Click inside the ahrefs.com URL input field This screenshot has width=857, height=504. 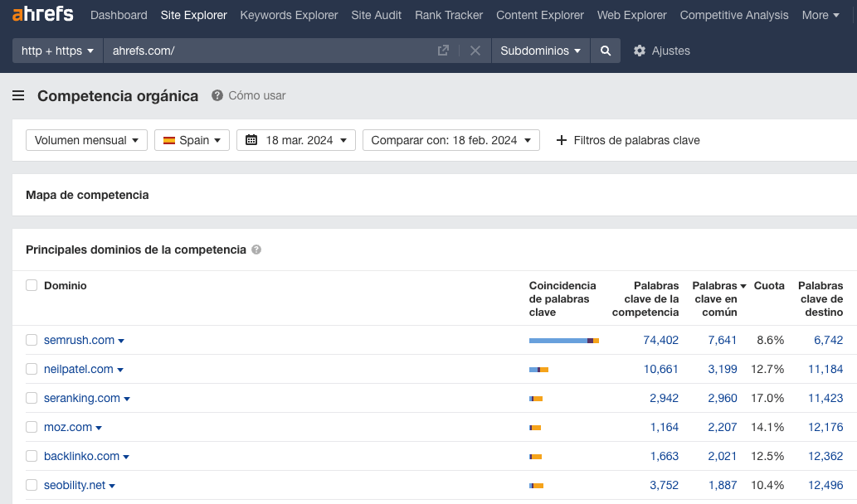coord(249,51)
